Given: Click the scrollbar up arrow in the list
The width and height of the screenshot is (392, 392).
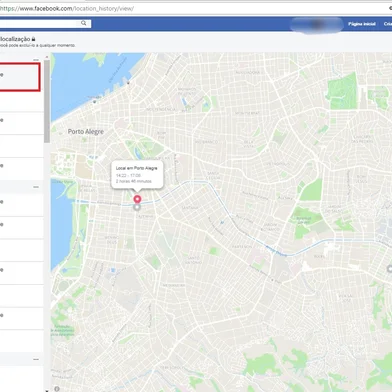Looking at the screenshot, I should 47,57.
